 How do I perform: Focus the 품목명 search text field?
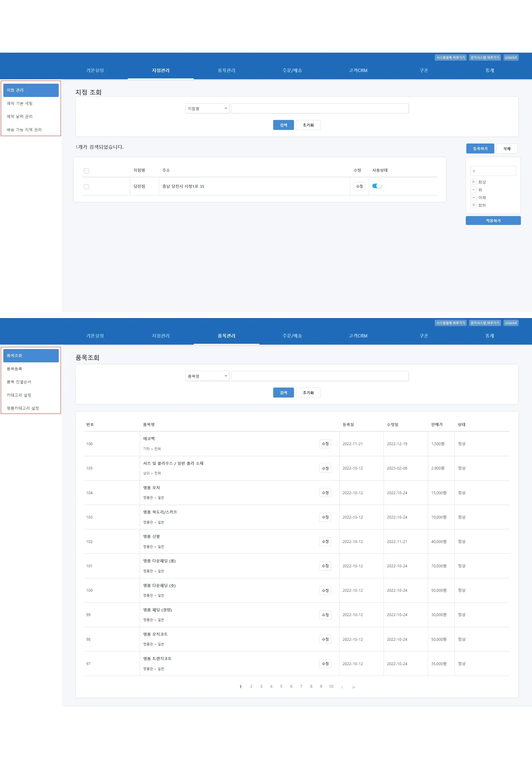[320, 376]
